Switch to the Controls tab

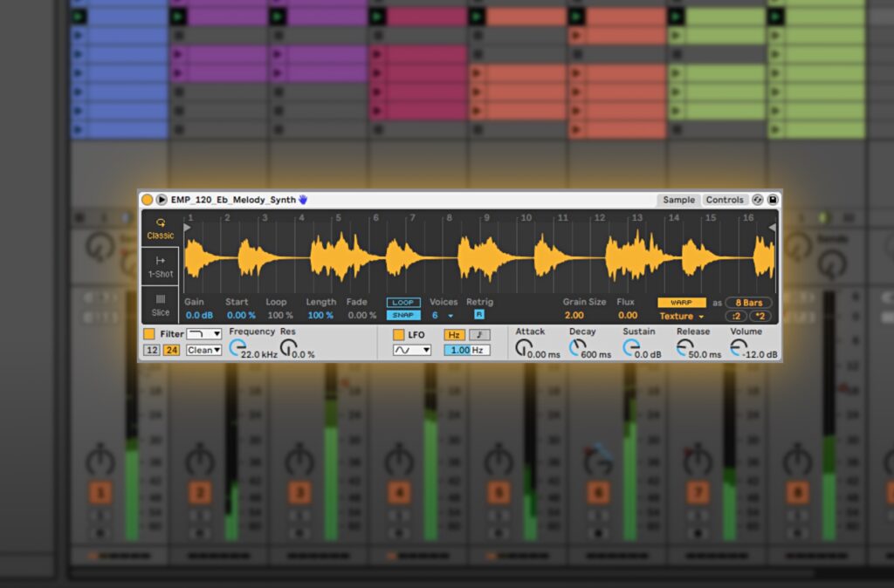click(725, 200)
